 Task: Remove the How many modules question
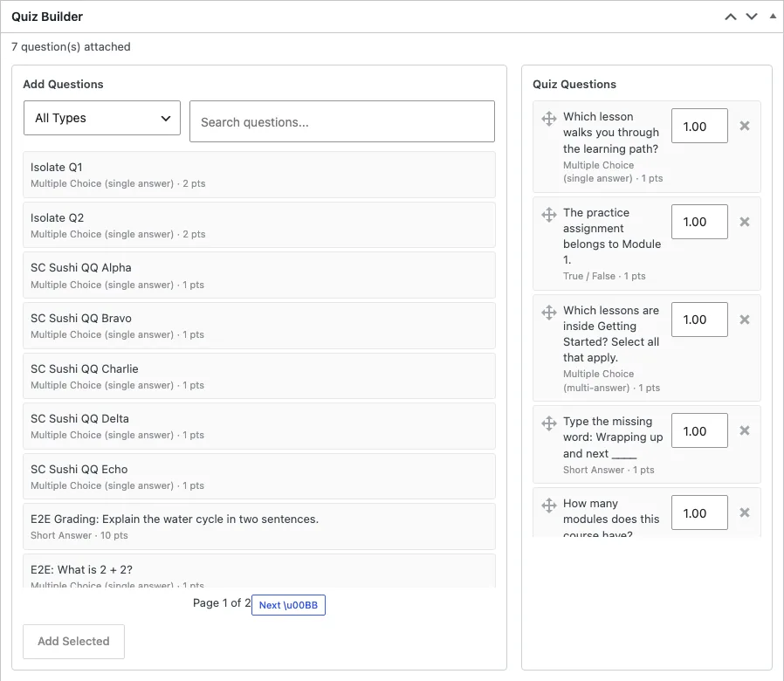coord(745,512)
